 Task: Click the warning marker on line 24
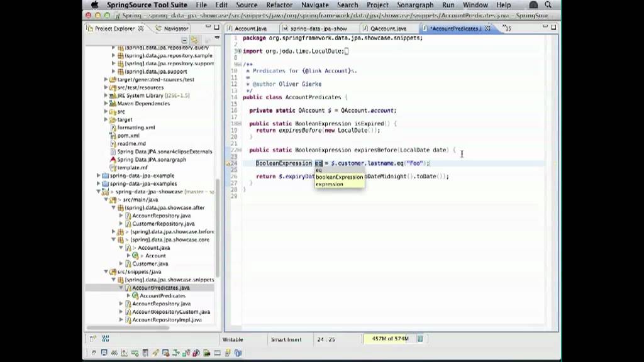228,163
